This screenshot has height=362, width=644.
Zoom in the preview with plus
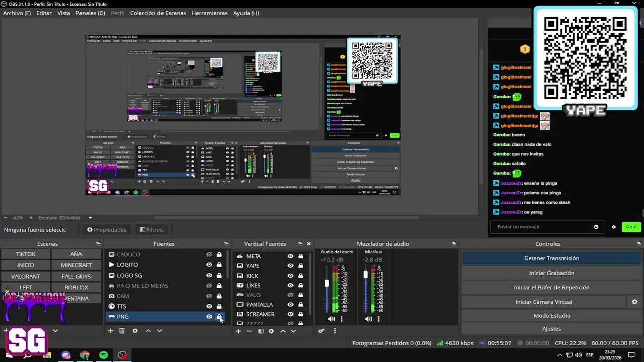(31, 218)
